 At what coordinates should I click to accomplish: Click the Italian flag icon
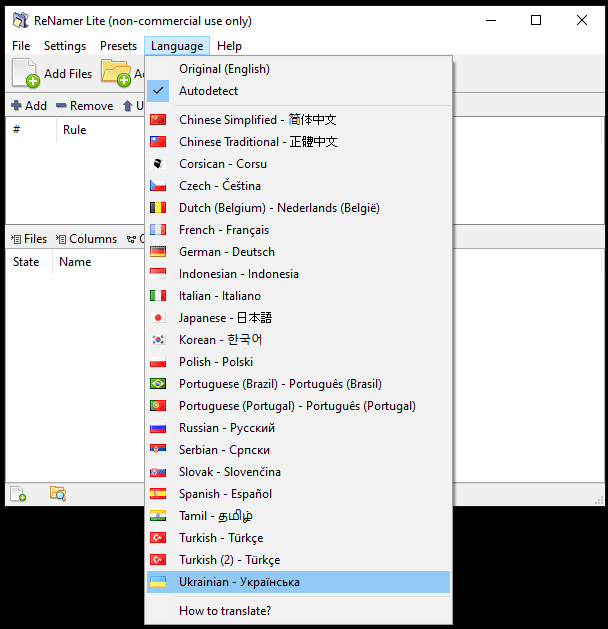click(x=158, y=296)
